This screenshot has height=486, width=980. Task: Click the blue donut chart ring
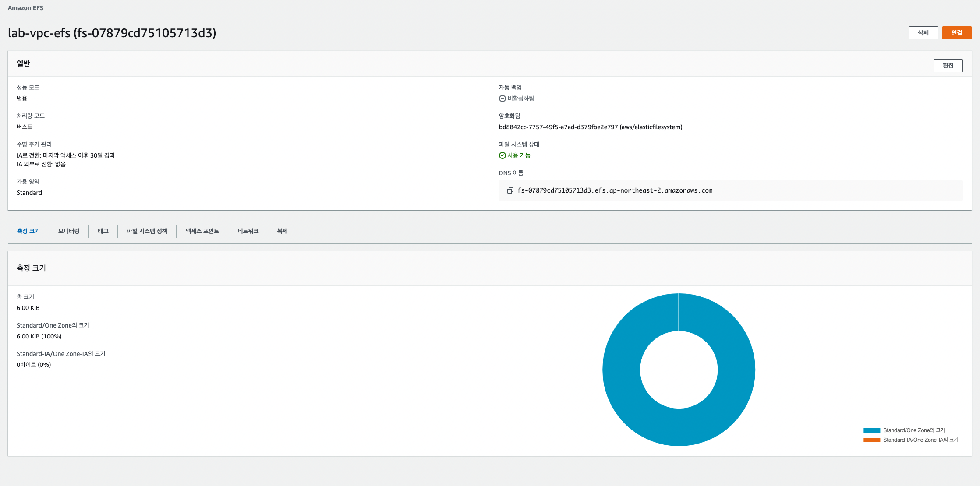tap(736, 370)
